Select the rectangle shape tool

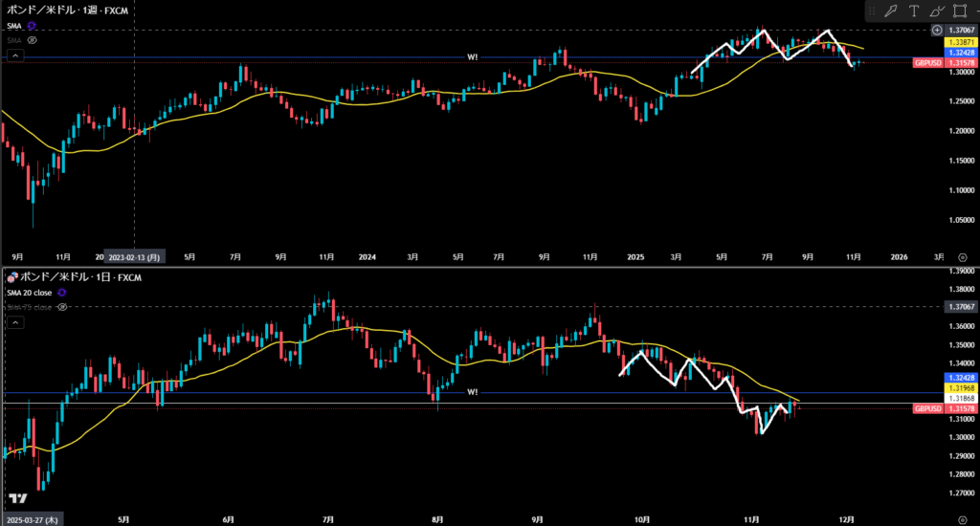(x=960, y=11)
